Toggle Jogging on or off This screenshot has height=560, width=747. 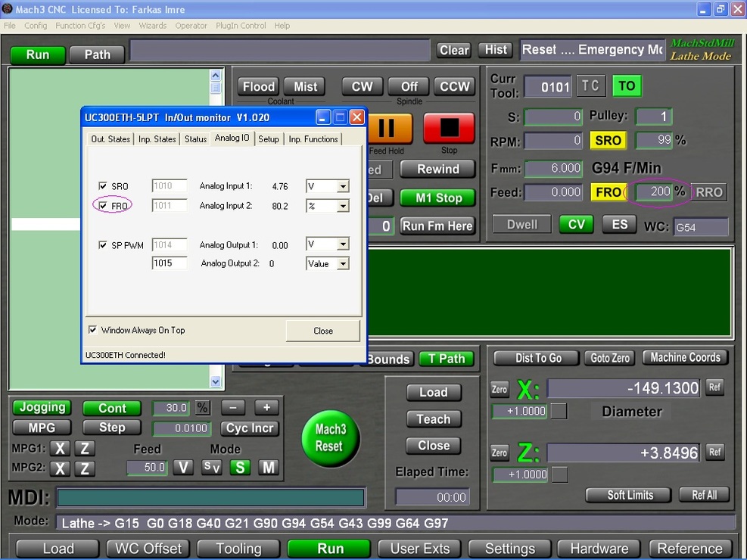(x=42, y=408)
